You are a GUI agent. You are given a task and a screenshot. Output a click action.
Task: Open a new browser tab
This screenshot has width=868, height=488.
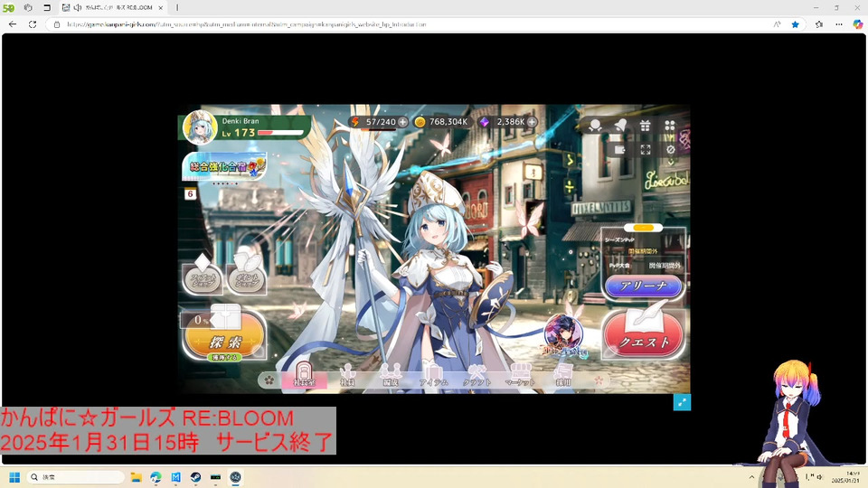177,8
